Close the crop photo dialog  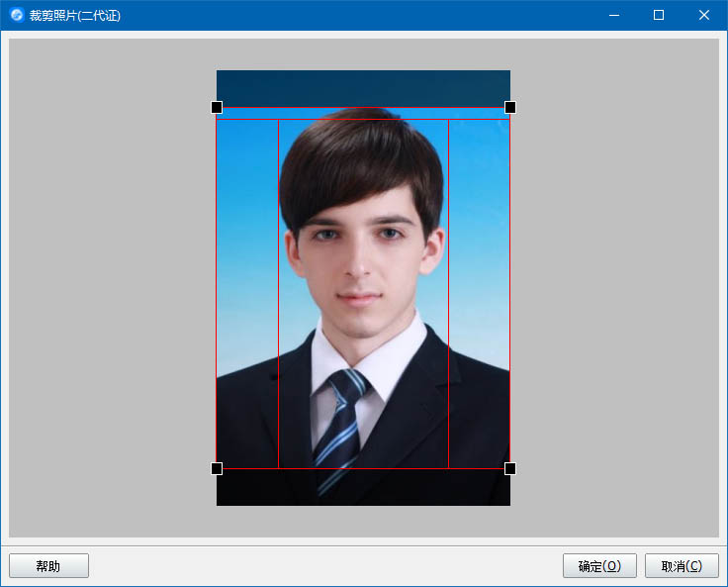[703, 15]
